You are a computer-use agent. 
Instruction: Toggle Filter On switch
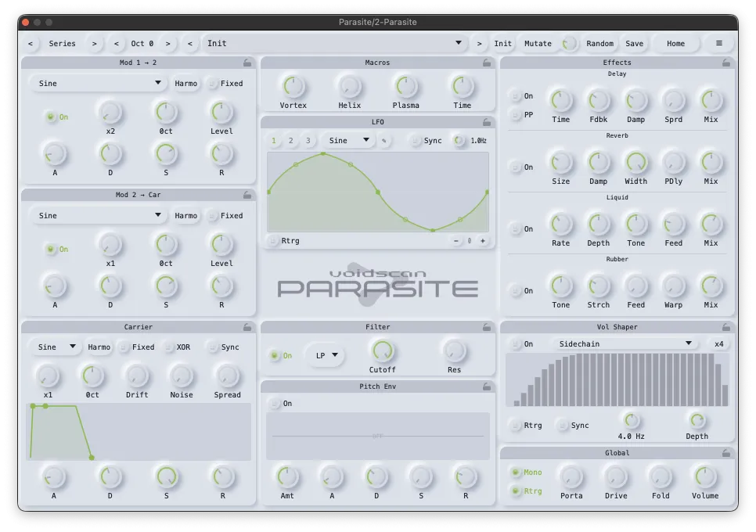click(x=282, y=356)
